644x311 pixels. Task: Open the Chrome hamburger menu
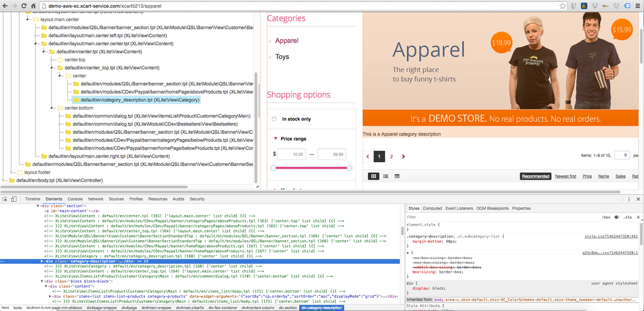(x=638, y=6)
